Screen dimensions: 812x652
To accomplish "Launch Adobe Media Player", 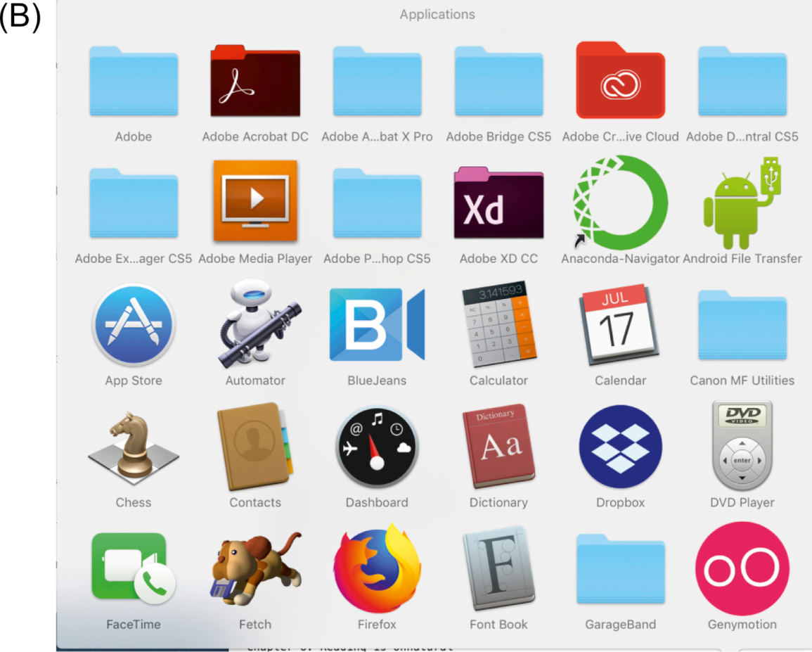I will (x=255, y=201).
